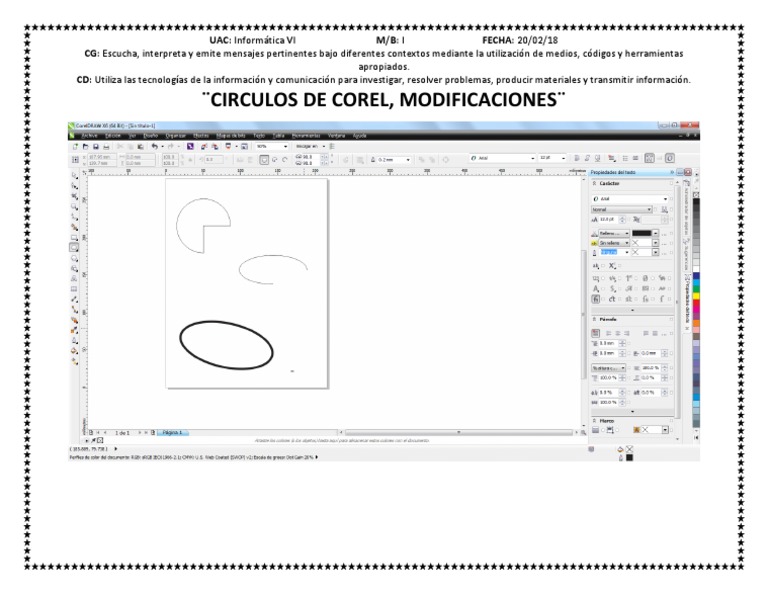Select the Pie shape button in the property bar
Screen dimensions: 768x594
275,160
